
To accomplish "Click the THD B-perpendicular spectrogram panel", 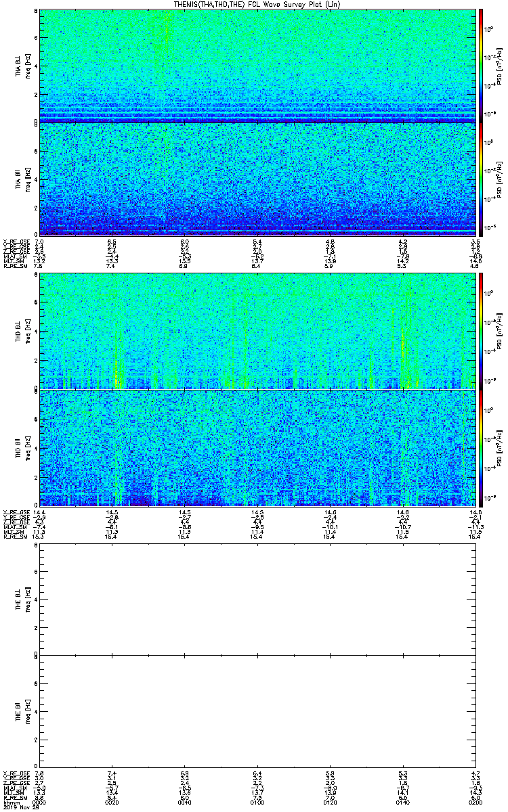I will click(256, 332).
